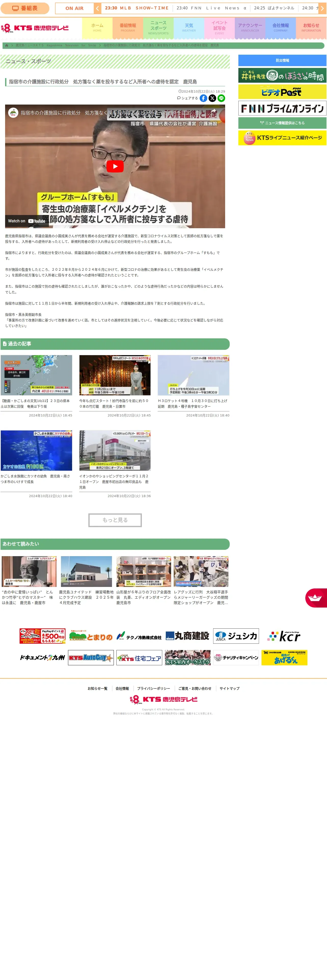Open the イベント 試写会 menu tab

coord(219,28)
